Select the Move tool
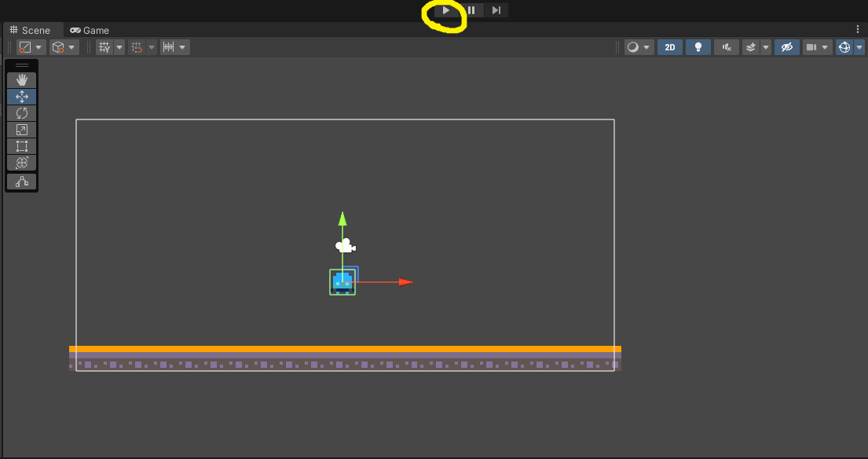Viewport: 868px width, 459px height. (x=21, y=97)
